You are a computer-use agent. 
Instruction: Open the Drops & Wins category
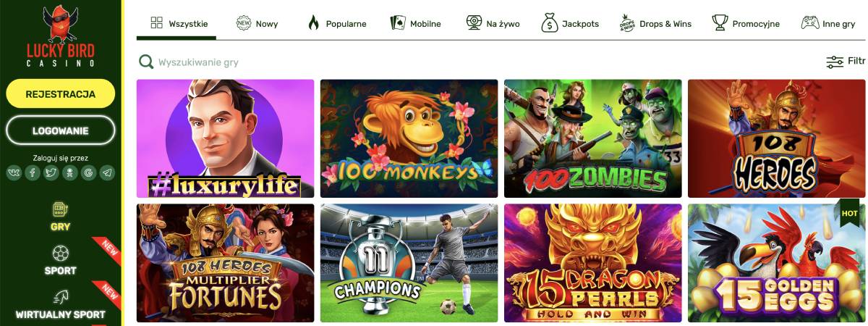click(x=655, y=23)
